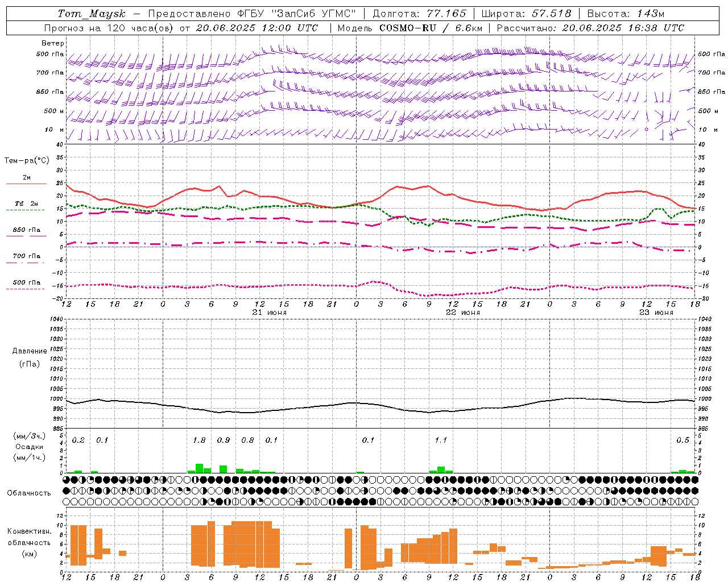
Task: Click the (мм/1ч.) precipitation unit label
Action: click(30, 458)
